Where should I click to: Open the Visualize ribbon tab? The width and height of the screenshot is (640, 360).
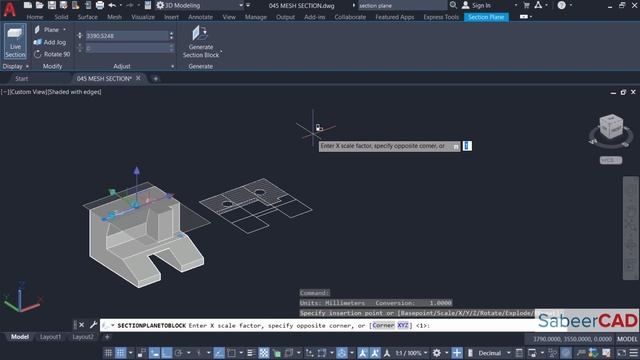[143, 17]
